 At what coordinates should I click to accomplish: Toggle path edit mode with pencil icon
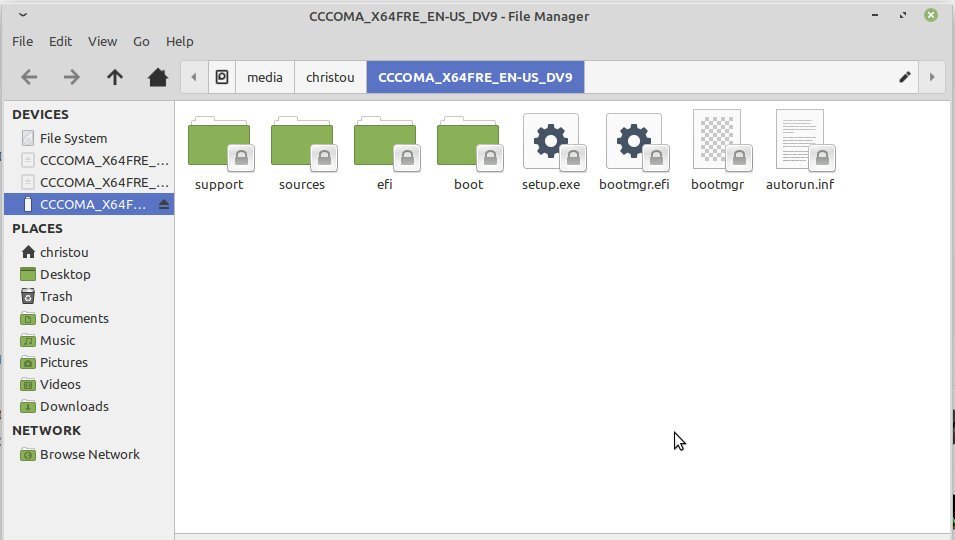pos(904,77)
